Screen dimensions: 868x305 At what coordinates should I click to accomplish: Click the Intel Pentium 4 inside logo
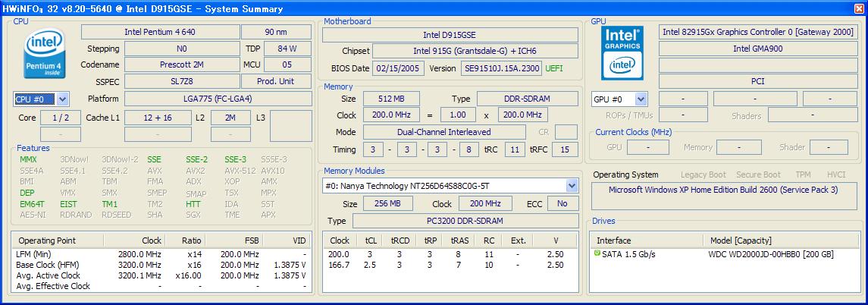(44, 54)
